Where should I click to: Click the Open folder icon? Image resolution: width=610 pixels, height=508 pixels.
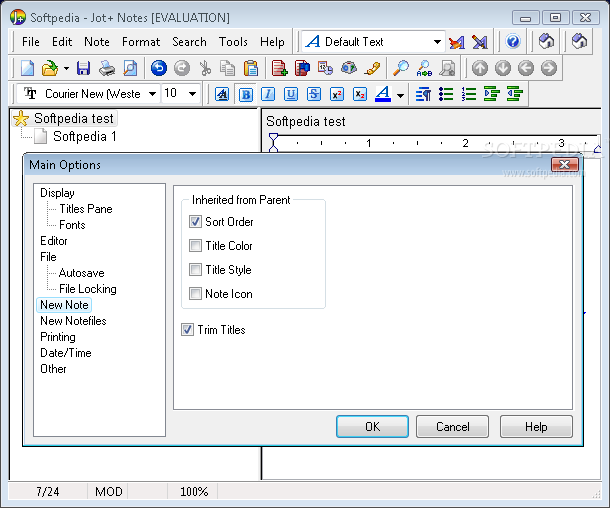click(x=50, y=68)
